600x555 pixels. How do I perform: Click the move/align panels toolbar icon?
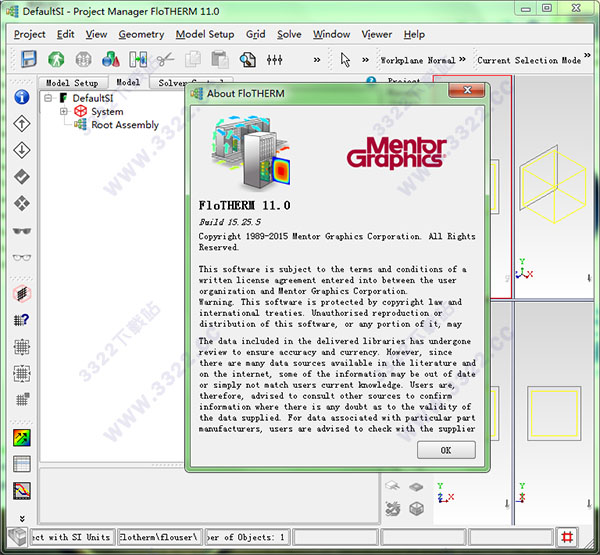pos(138,60)
